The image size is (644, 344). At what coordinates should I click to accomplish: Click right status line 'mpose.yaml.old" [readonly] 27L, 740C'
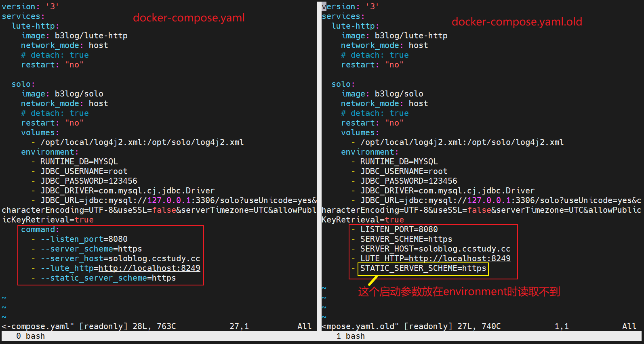point(411,326)
